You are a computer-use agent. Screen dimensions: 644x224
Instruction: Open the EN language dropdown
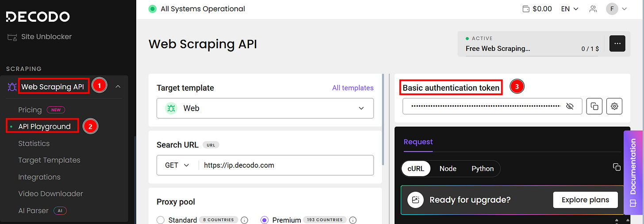pos(570,9)
